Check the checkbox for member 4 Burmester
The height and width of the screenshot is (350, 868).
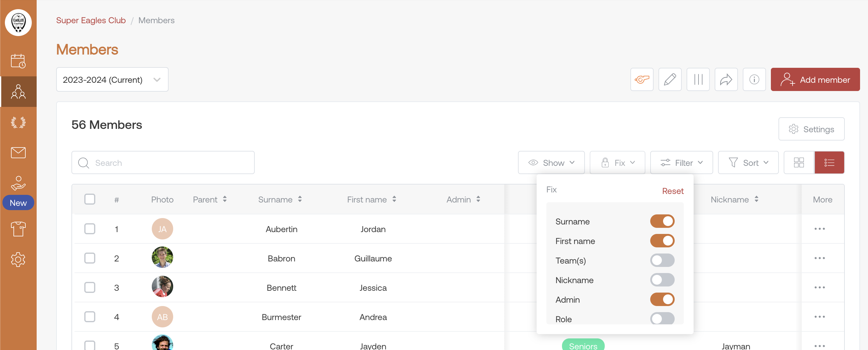[x=89, y=317]
